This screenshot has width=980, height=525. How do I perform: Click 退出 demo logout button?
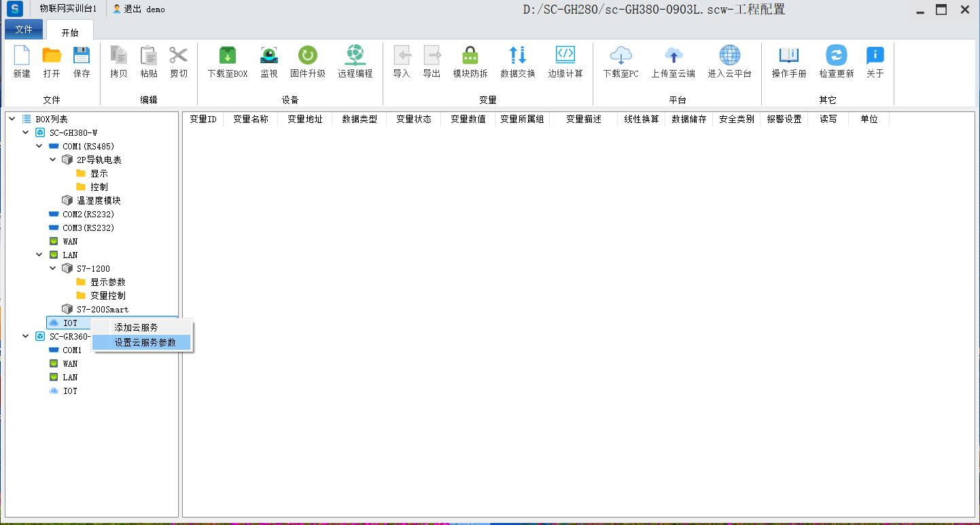click(x=139, y=10)
